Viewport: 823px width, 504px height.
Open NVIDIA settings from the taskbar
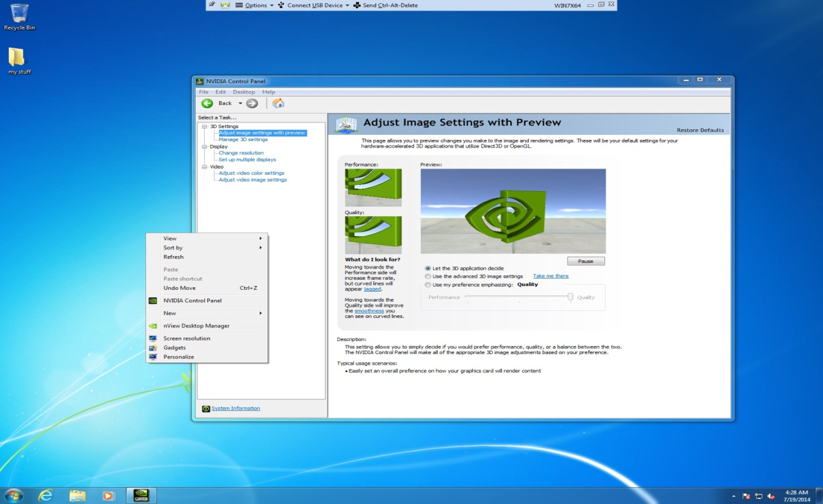(x=142, y=495)
